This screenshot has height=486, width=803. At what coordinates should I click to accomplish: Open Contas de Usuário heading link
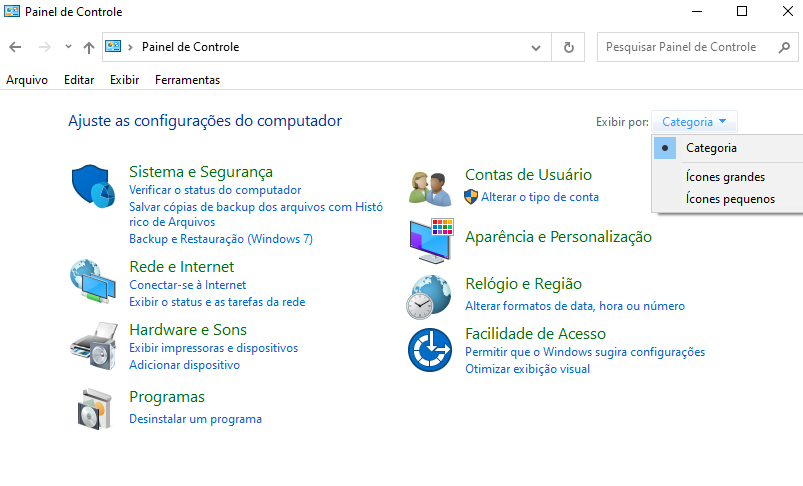pyautogui.click(x=529, y=175)
